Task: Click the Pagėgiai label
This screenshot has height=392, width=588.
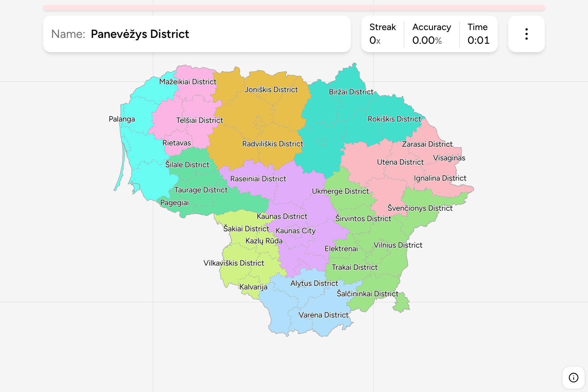Action: coord(174,203)
